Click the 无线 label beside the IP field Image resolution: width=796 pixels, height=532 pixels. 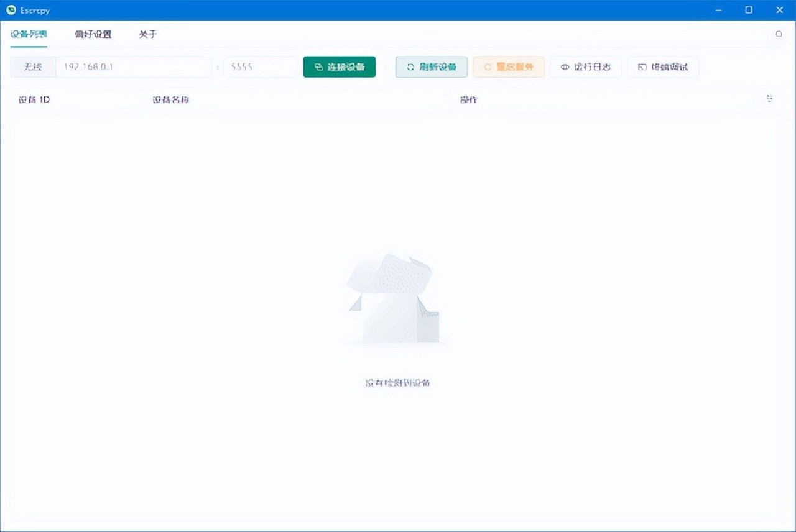[x=33, y=67]
